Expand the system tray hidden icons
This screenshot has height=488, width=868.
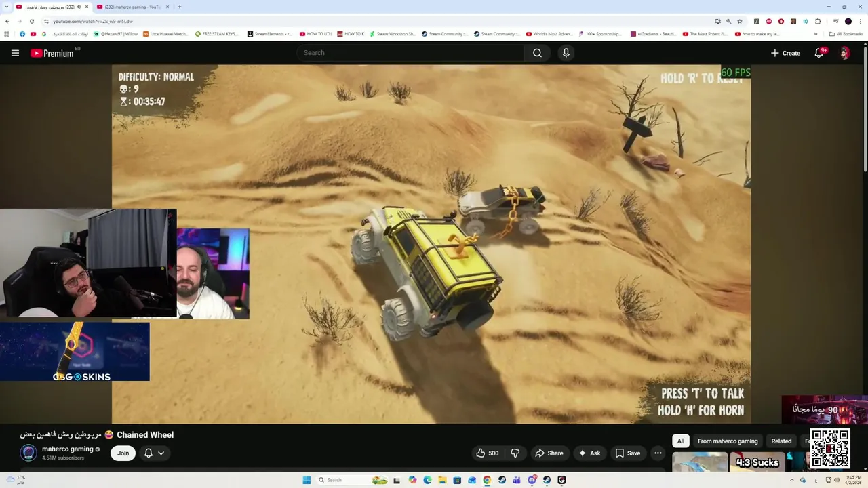coord(791,480)
